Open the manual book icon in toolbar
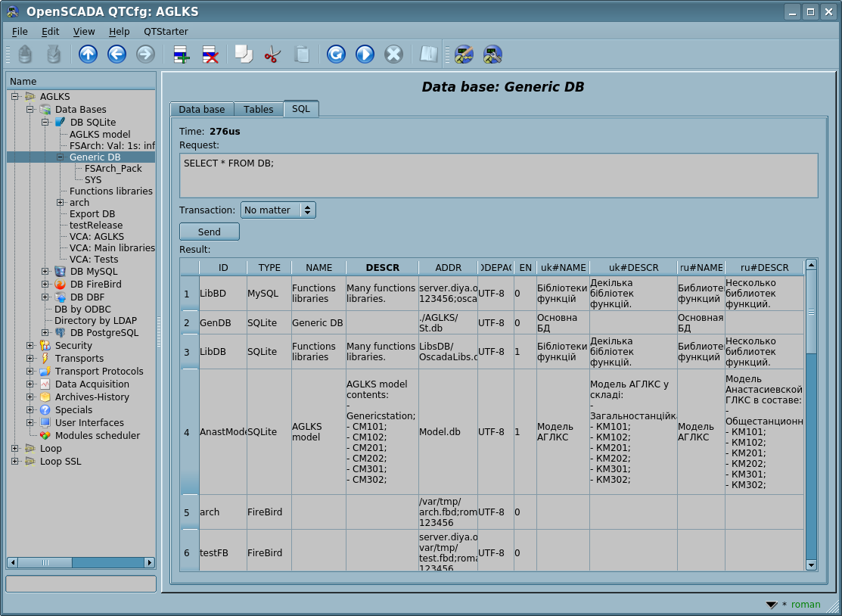This screenshot has width=842, height=616. (429, 54)
